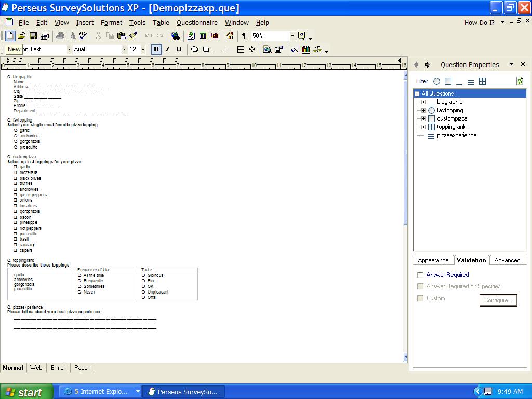The width and height of the screenshot is (532, 399).
Task: Save the questionnaire with the floppy disk icon
Action: (x=33, y=36)
